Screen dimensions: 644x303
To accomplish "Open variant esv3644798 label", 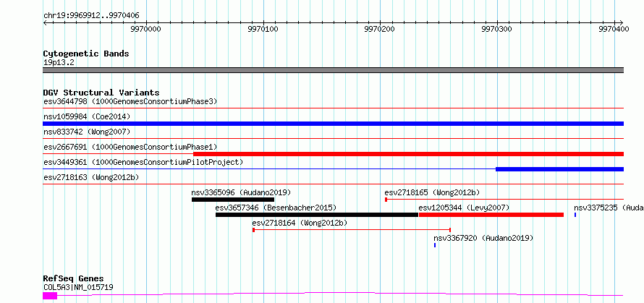I will pos(130,101).
